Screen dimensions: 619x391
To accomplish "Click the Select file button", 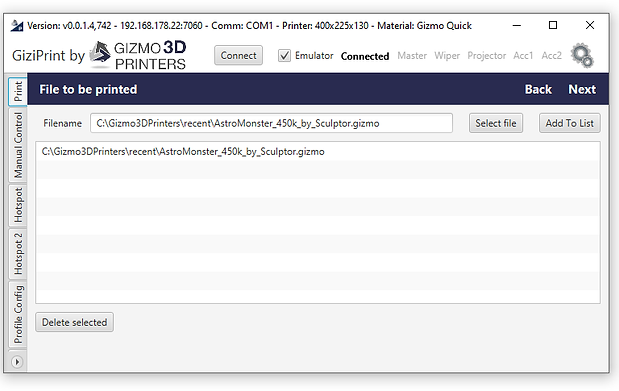I will click(496, 123).
